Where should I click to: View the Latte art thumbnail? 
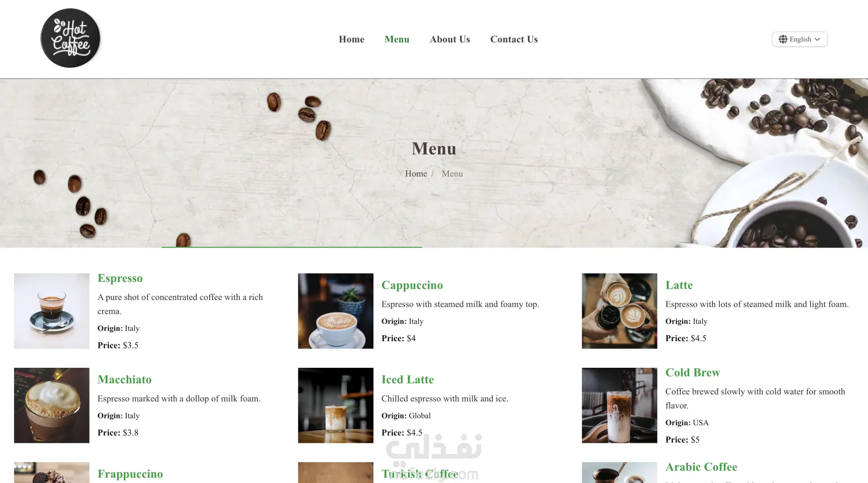(x=619, y=311)
